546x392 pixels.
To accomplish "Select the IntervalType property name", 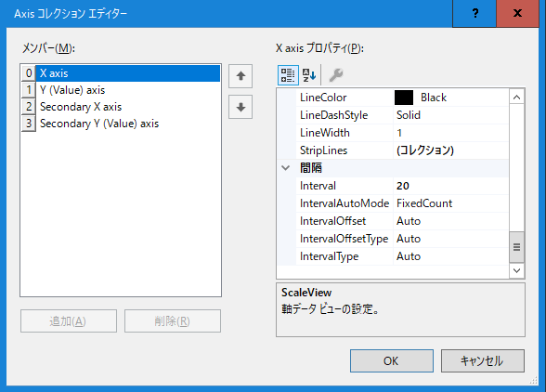I will [x=329, y=256].
